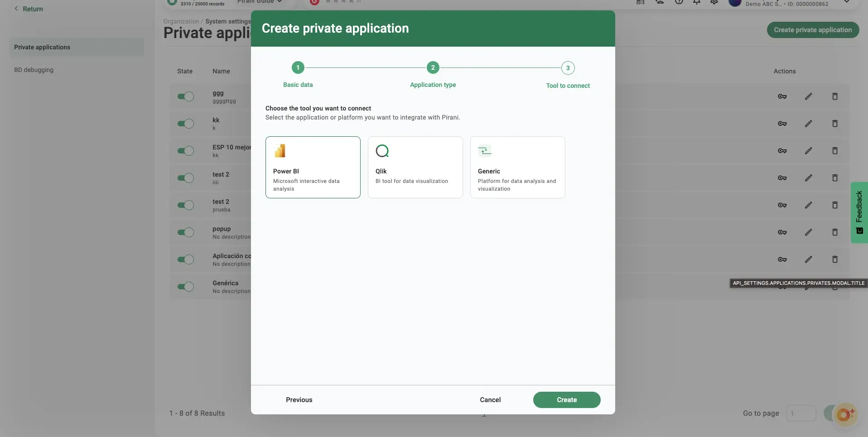Screen dimensions: 868x437
Task: Disable the popup application state switch
Action: (185, 232)
